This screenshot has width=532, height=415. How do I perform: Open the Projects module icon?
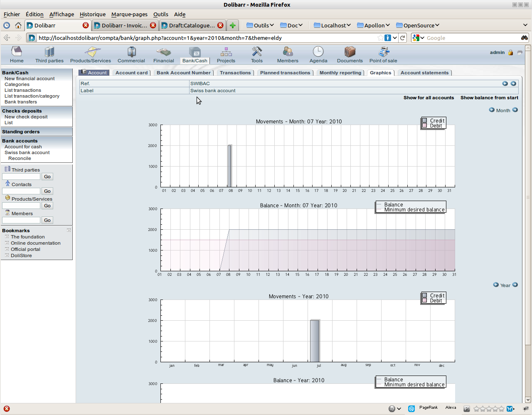pos(226,52)
